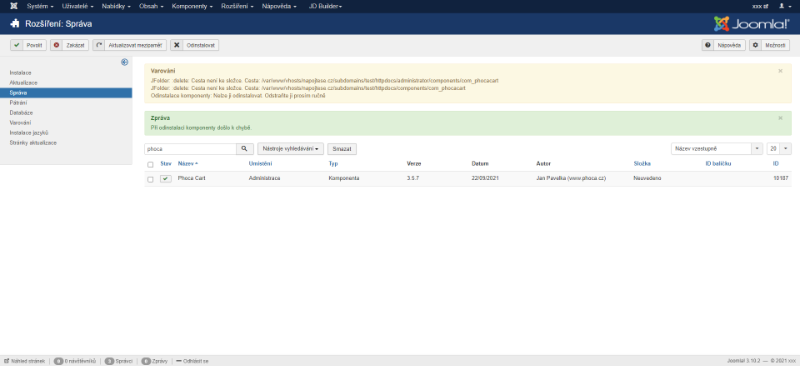Focus the search field containing phoca
The height and width of the screenshot is (366, 800).
[190, 149]
